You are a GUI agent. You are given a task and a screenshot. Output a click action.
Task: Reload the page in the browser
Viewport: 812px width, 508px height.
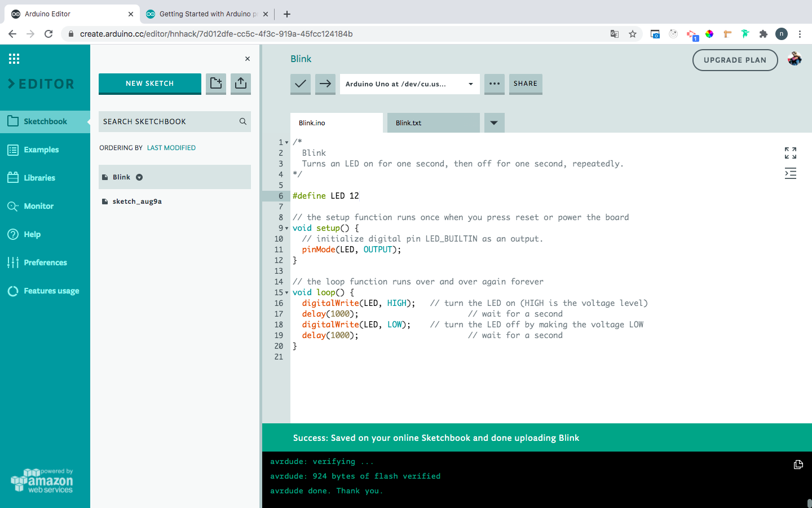tap(48, 34)
